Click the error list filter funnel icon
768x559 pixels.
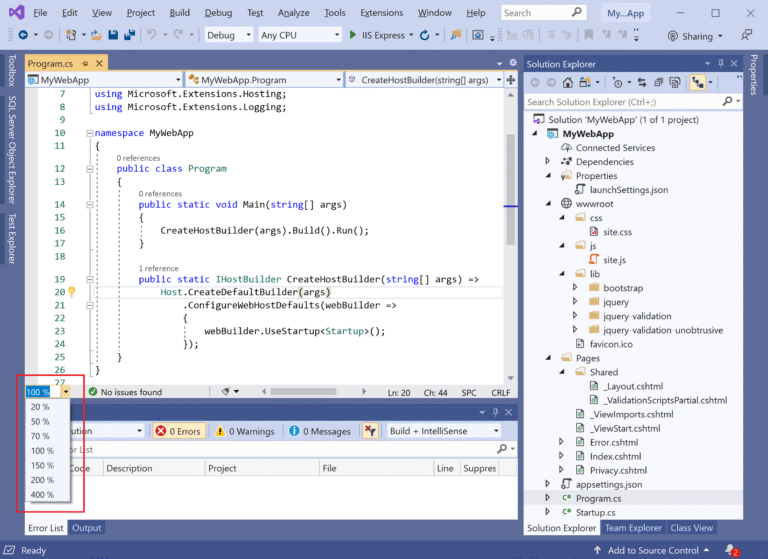coord(370,431)
